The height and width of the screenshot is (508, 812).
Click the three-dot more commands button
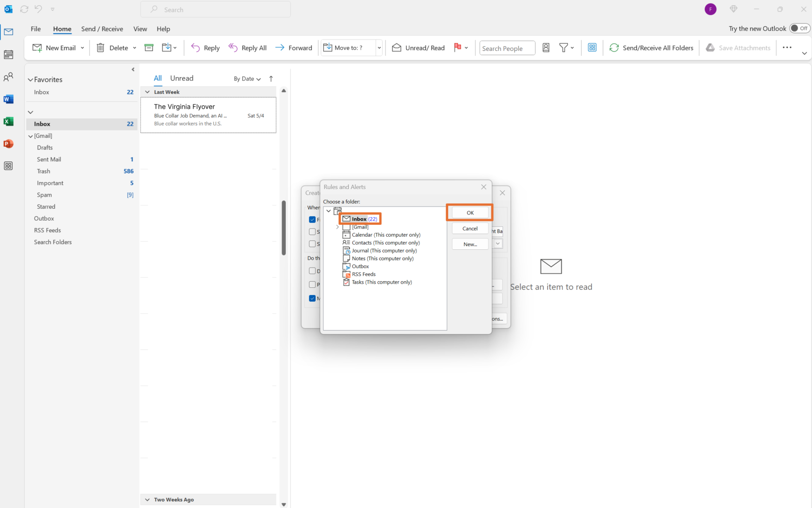(x=787, y=48)
